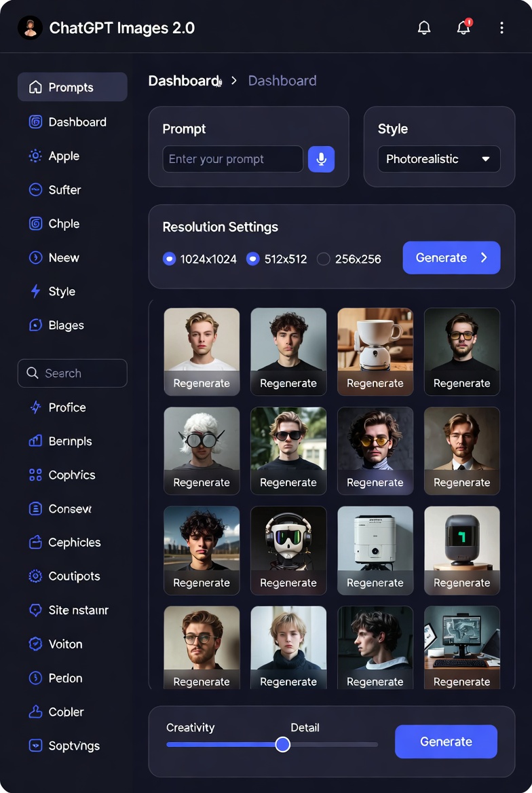
Task: Open the Cobler sidebar item
Action: 73,712
